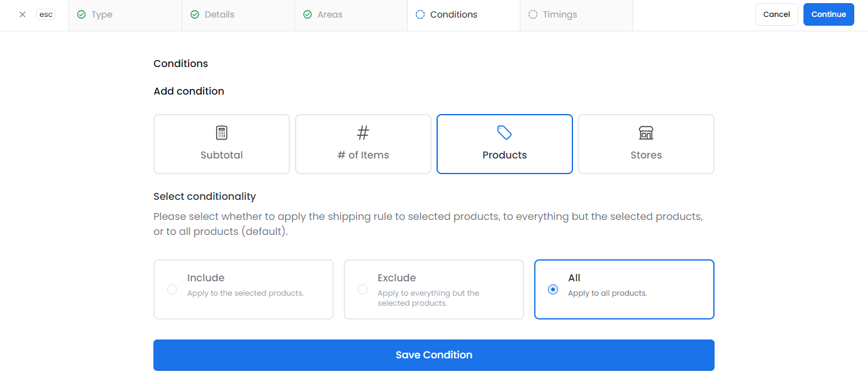The image size is (868, 384).
Task: Click the Cancel button
Action: coord(777,14)
